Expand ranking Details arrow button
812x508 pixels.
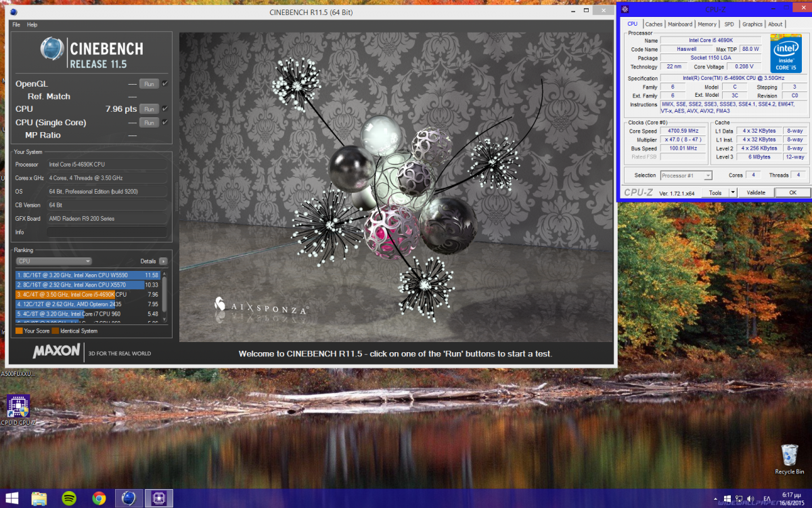click(163, 261)
